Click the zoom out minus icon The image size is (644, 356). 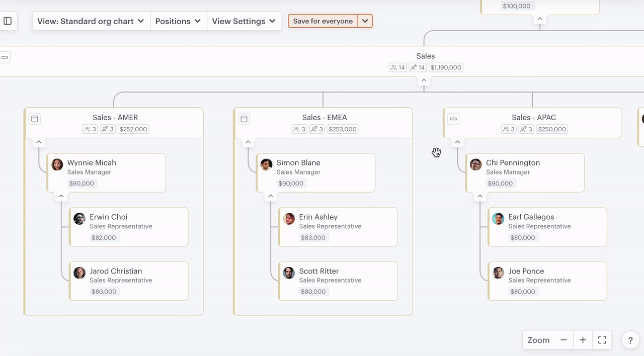click(563, 340)
